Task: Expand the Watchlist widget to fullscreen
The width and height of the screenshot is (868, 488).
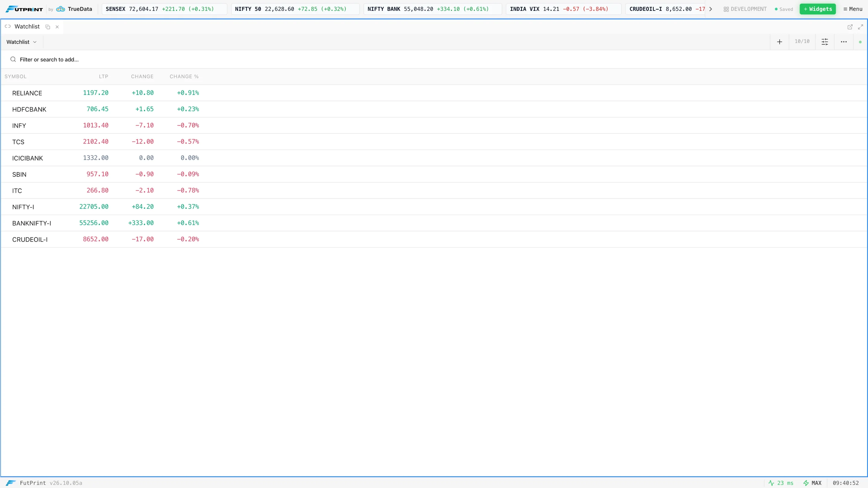Action: coord(860,27)
